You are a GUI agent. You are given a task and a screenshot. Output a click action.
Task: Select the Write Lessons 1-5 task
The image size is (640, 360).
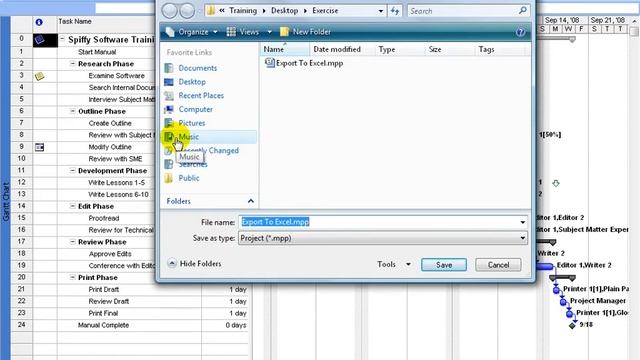(x=116, y=182)
